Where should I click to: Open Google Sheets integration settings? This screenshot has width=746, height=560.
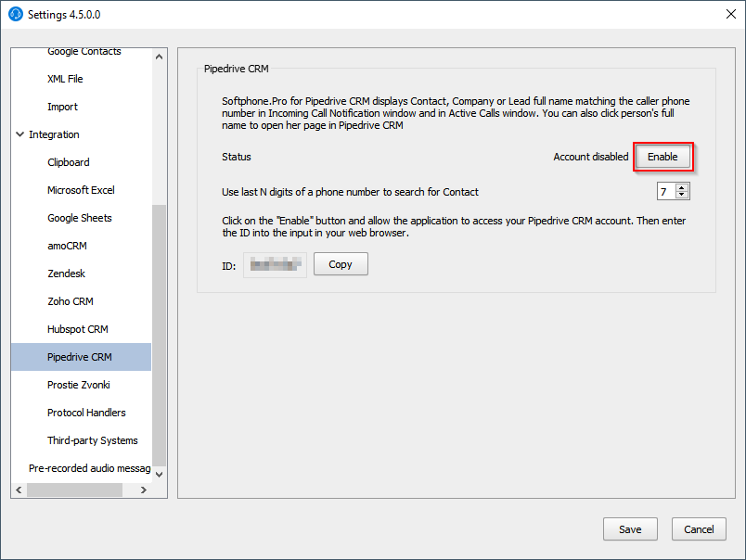81,218
